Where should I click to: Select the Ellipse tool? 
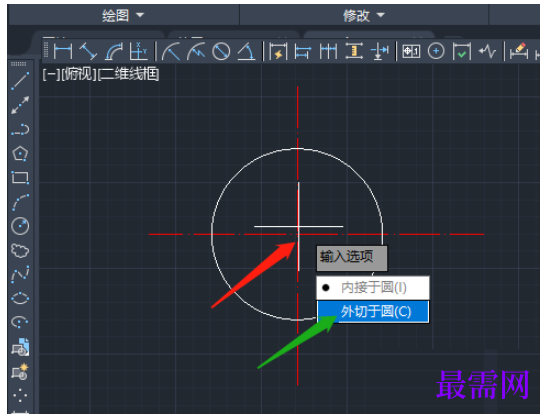click(20, 298)
